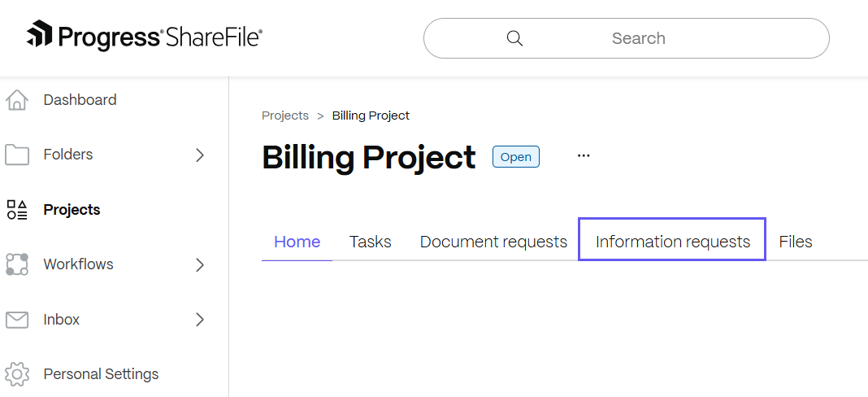Click the Dashboard home icon

coord(17,100)
